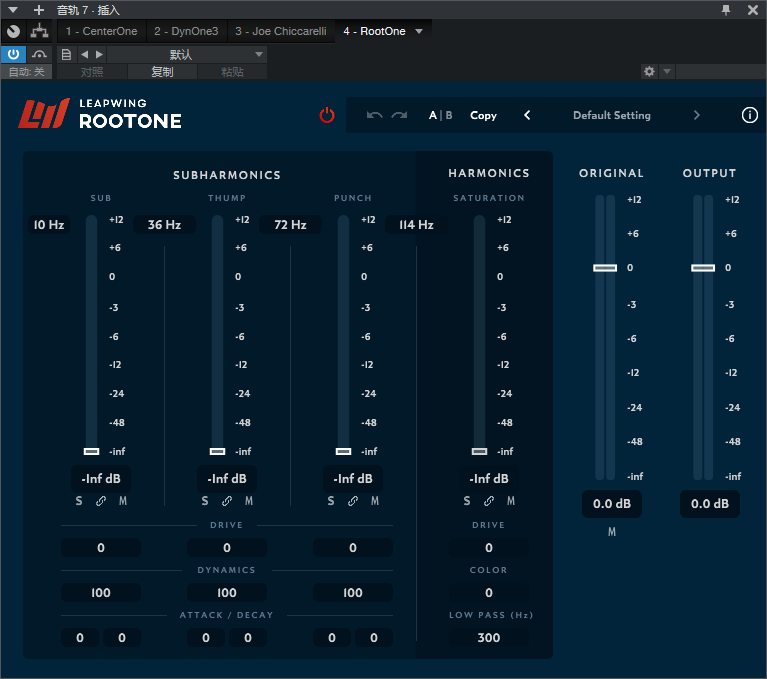The image size is (767, 679).
Task: Open dropdown arrow beside RootOne tab
Action: [419, 31]
